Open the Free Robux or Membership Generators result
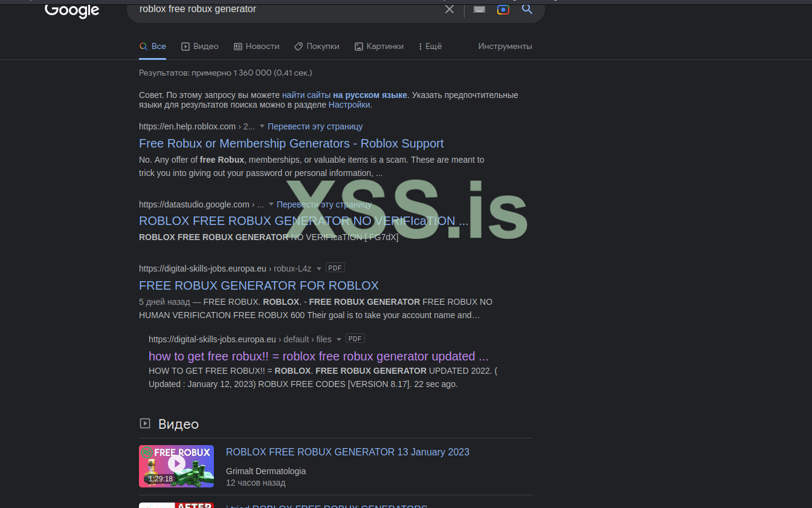812x508 pixels. pos(291,143)
